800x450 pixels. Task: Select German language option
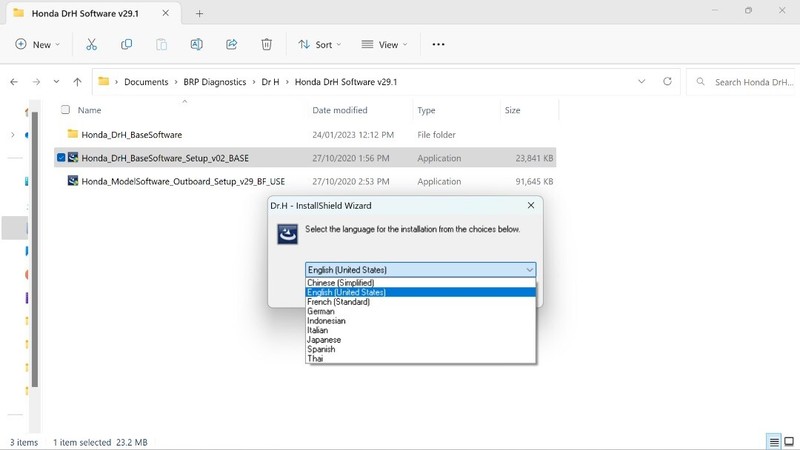(x=420, y=311)
